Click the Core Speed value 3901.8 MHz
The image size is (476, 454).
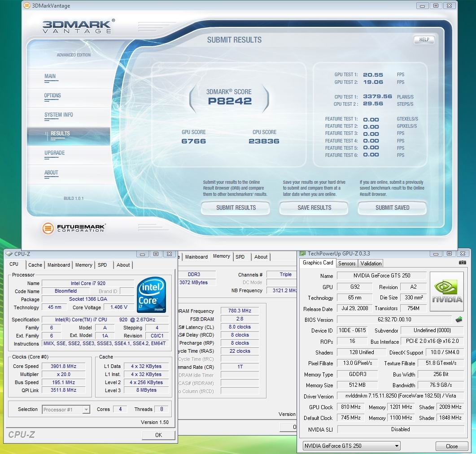(x=63, y=366)
